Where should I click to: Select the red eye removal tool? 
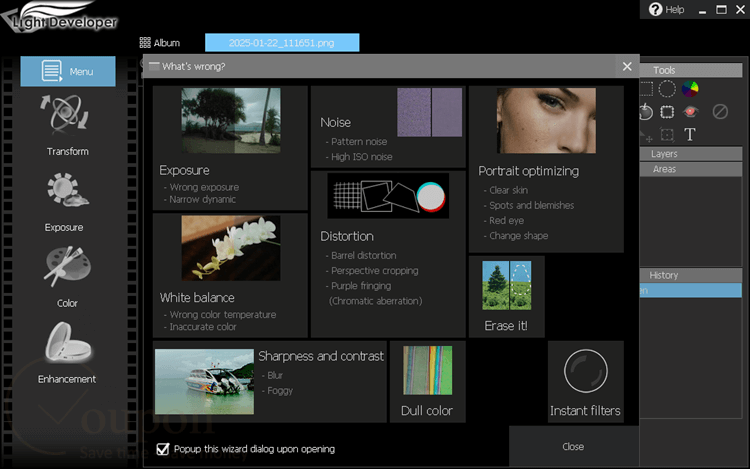coord(690,112)
